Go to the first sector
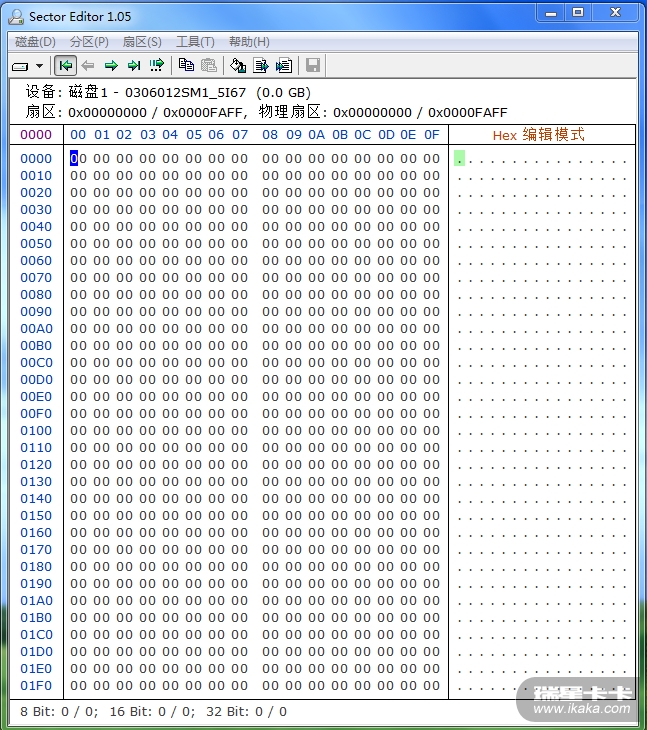The height and width of the screenshot is (730, 647). click(66, 66)
